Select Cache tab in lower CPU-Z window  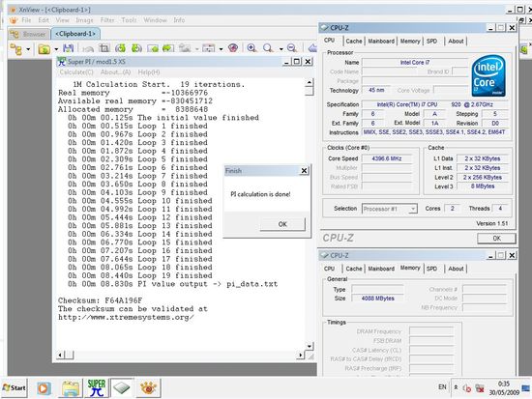[x=354, y=269]
